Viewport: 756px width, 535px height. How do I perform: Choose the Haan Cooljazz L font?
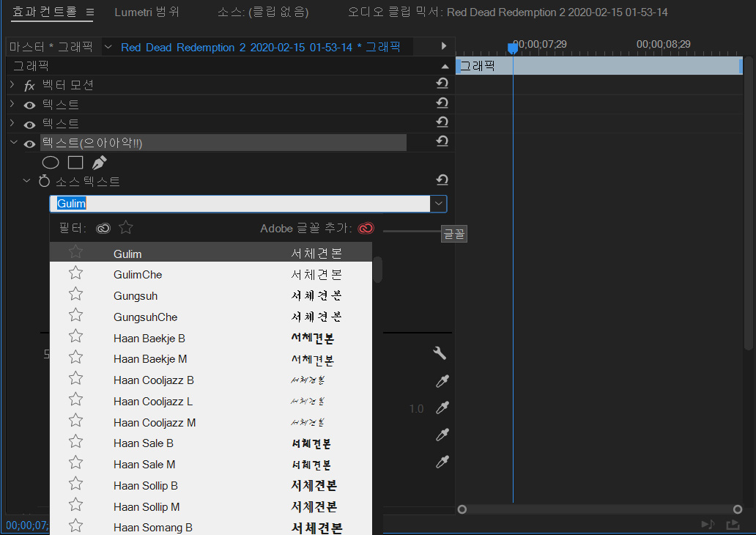point(211,401)
